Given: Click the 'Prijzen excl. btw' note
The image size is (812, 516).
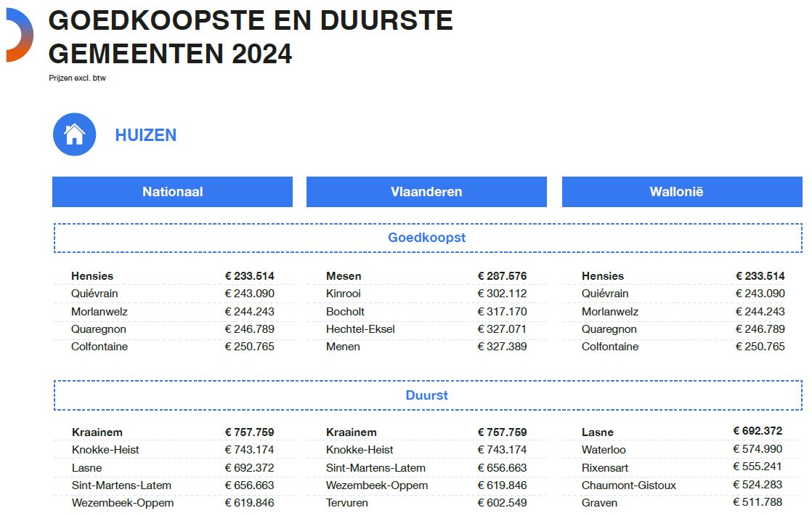Looking at the screenshot, I should click(x=77, y=78).
